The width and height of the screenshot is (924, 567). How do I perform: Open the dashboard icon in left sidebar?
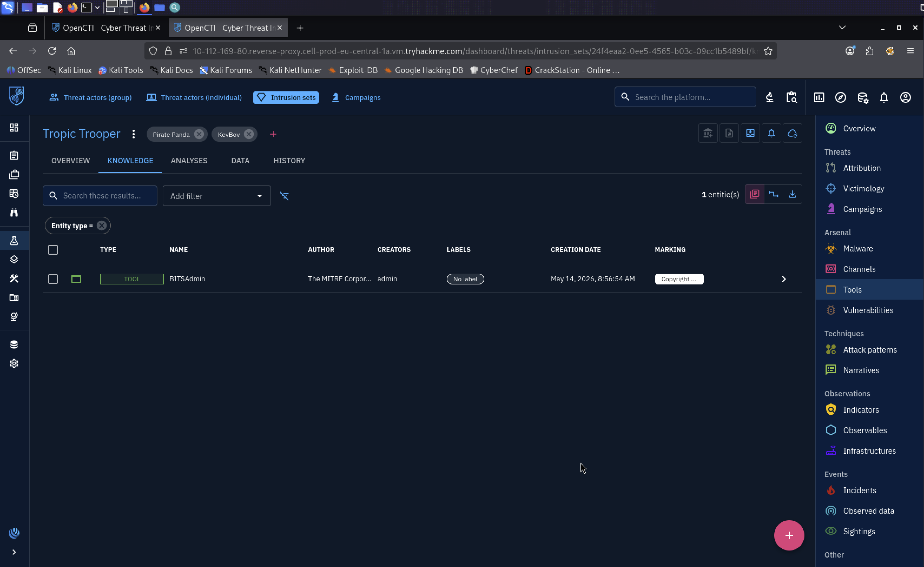click(x=14, y=128)
